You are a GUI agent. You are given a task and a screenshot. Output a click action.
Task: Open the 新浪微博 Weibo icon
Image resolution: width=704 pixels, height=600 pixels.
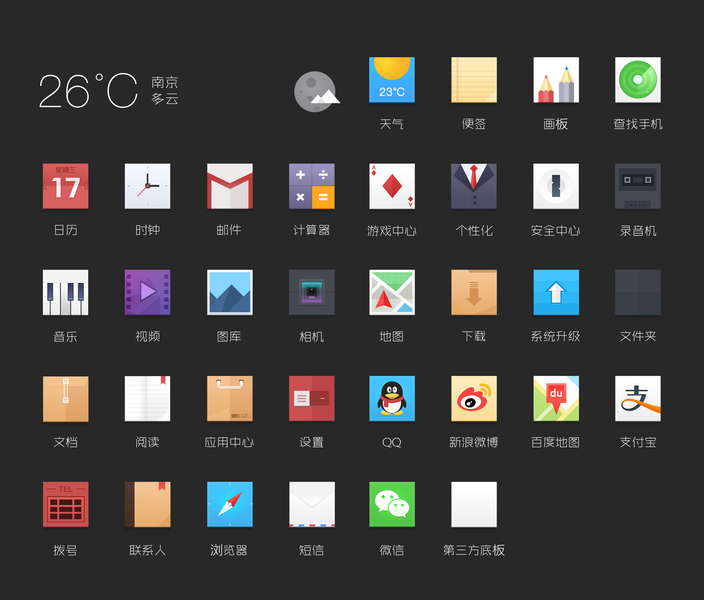[x=474, y=399]
